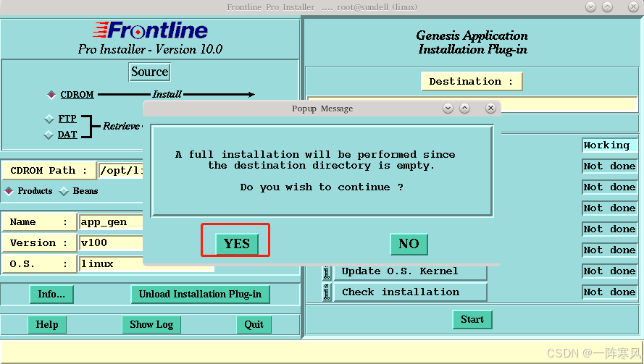Show the installation log
The height and width of the screenshot is (364, 644).
tap(151, 325)
